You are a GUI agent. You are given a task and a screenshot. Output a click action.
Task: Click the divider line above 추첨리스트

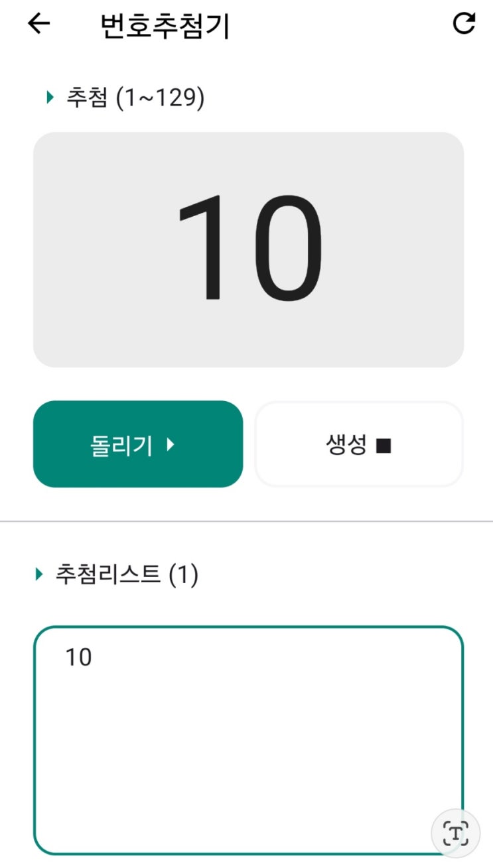pos(246,522)
